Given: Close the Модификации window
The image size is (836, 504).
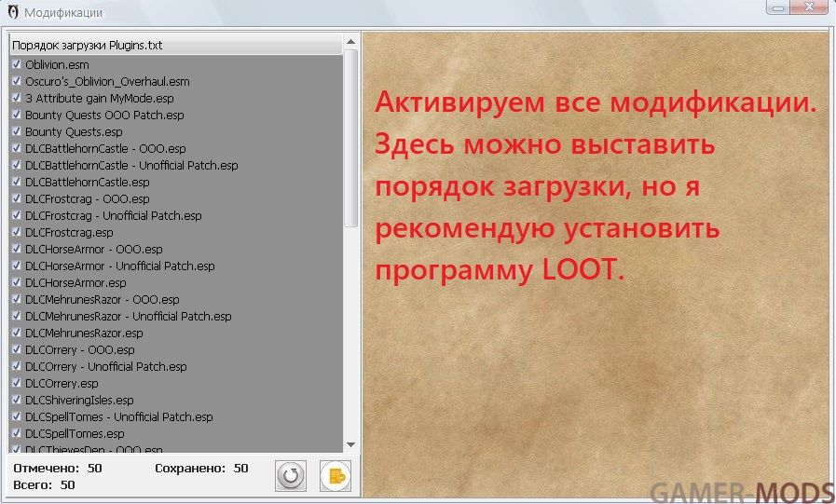Looking at the screenshot, I should click(x=810, y=7).
